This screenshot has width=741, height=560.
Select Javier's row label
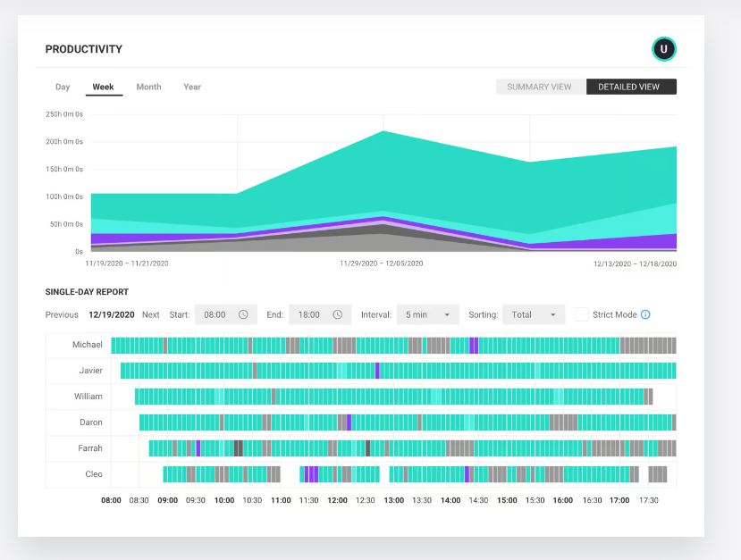91,371
